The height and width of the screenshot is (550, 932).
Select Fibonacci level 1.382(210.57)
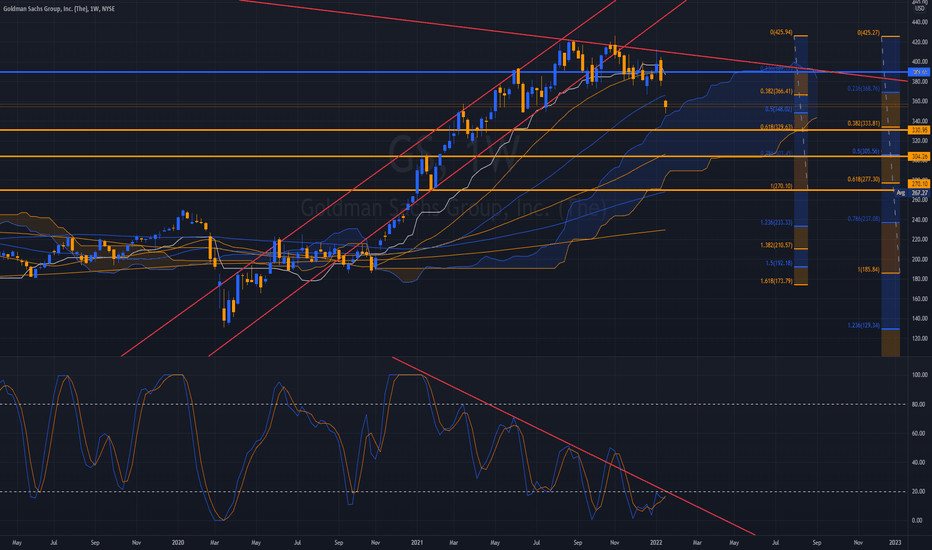pos(776,245)
